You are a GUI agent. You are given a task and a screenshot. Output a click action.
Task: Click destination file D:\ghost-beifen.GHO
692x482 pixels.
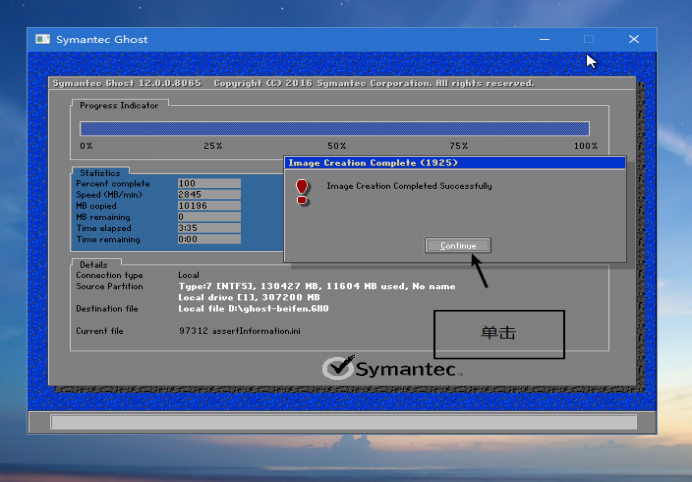point(253,309)
